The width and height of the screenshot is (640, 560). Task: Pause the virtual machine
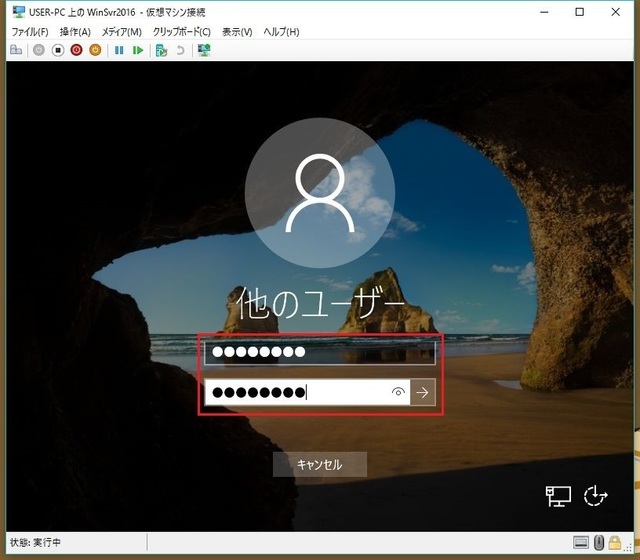pos(119,49)
